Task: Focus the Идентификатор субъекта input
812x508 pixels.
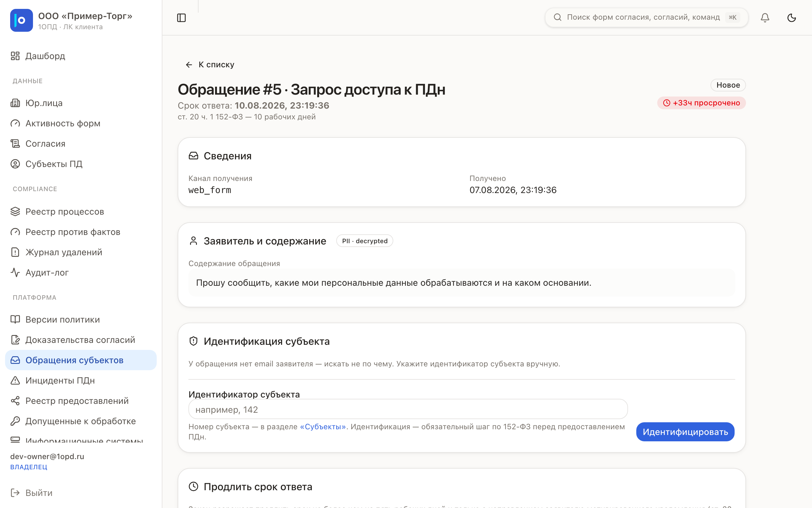Action: pos(408,410)
